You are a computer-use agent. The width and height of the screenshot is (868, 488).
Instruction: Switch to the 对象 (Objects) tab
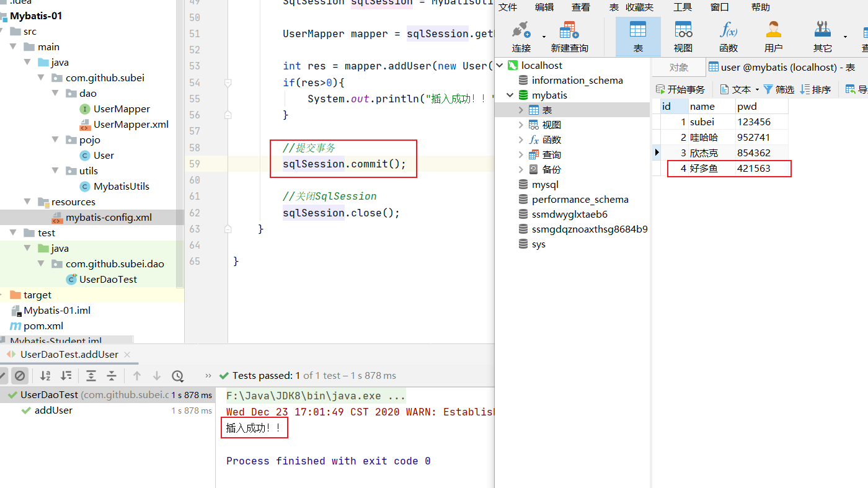678,67
